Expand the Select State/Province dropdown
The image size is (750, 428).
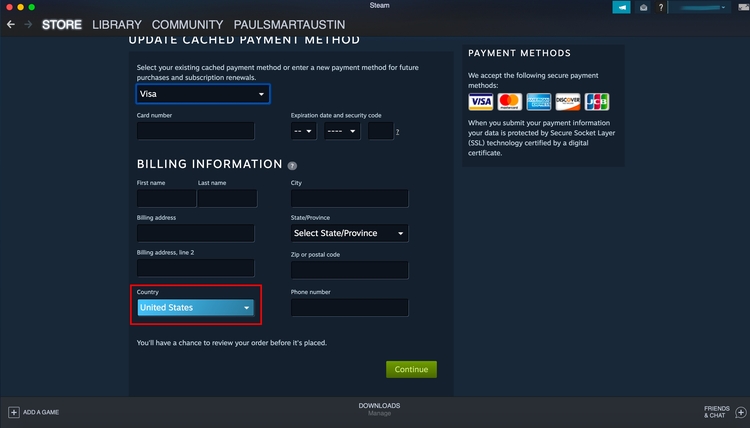(350, 233)
